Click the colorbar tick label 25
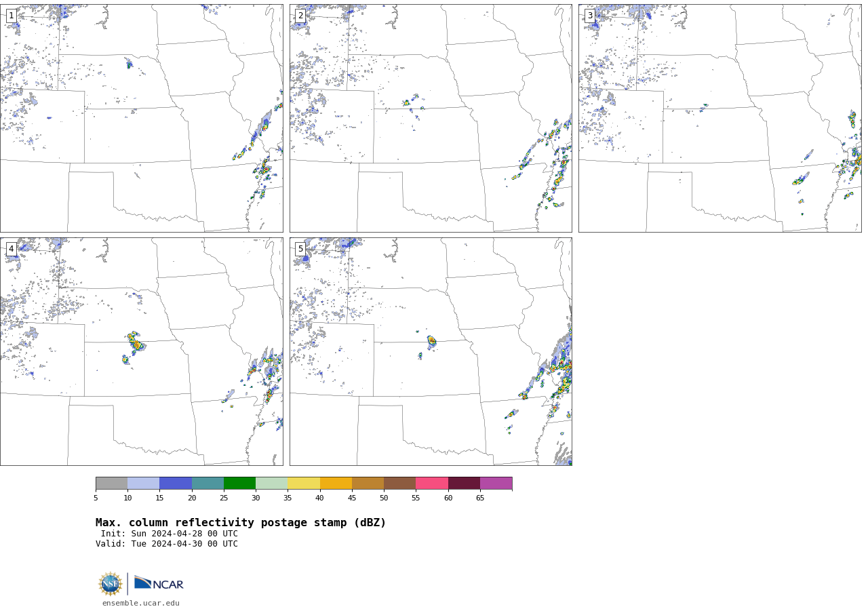Viewport: 868px width, 611px height. point(224,498)
